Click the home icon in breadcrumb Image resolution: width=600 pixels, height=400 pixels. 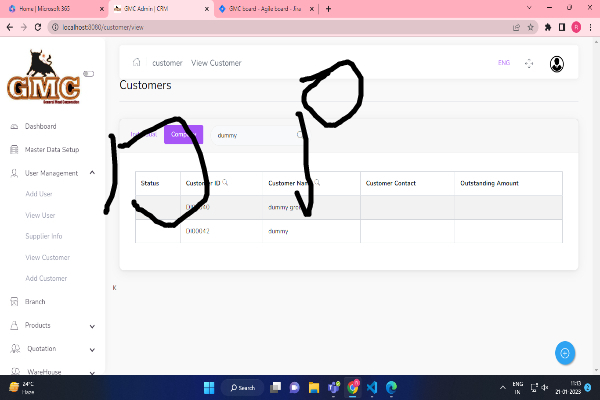tap(136, 63)
